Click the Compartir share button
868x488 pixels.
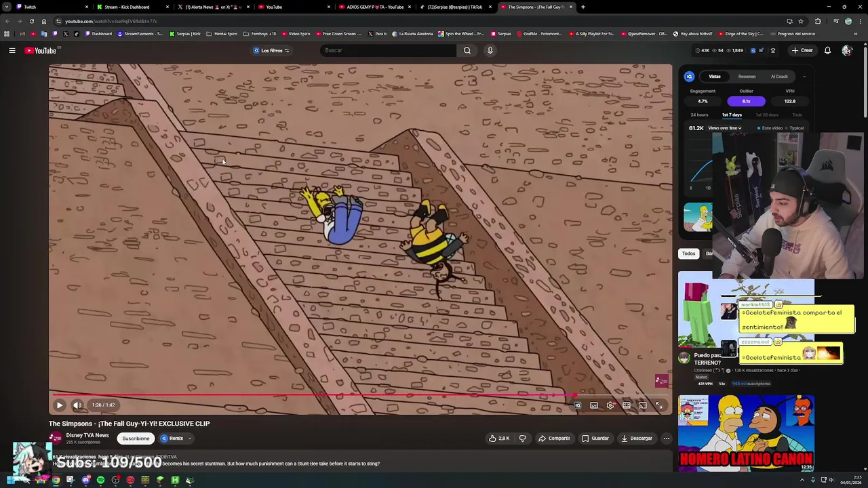[554, 439]
